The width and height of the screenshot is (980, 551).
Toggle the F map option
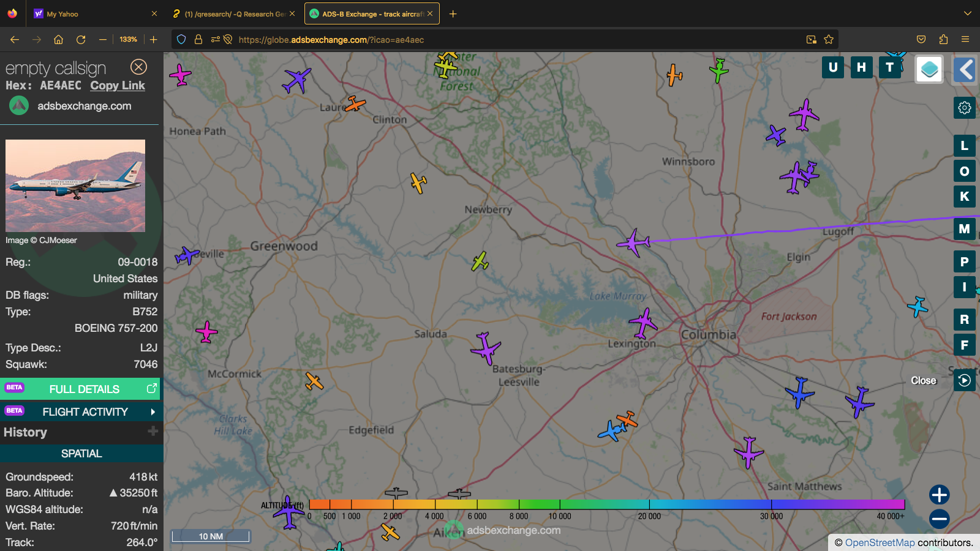click(965, 345)
